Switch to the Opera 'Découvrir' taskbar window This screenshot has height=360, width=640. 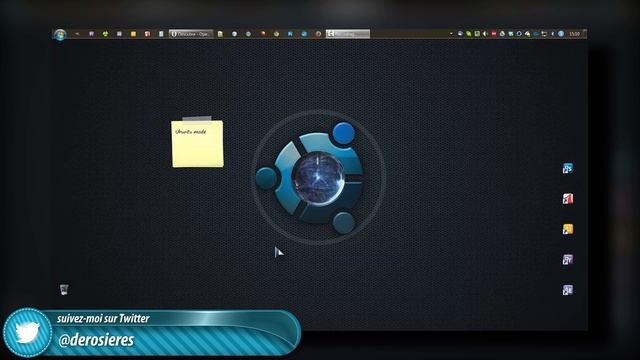click(191, 34)
